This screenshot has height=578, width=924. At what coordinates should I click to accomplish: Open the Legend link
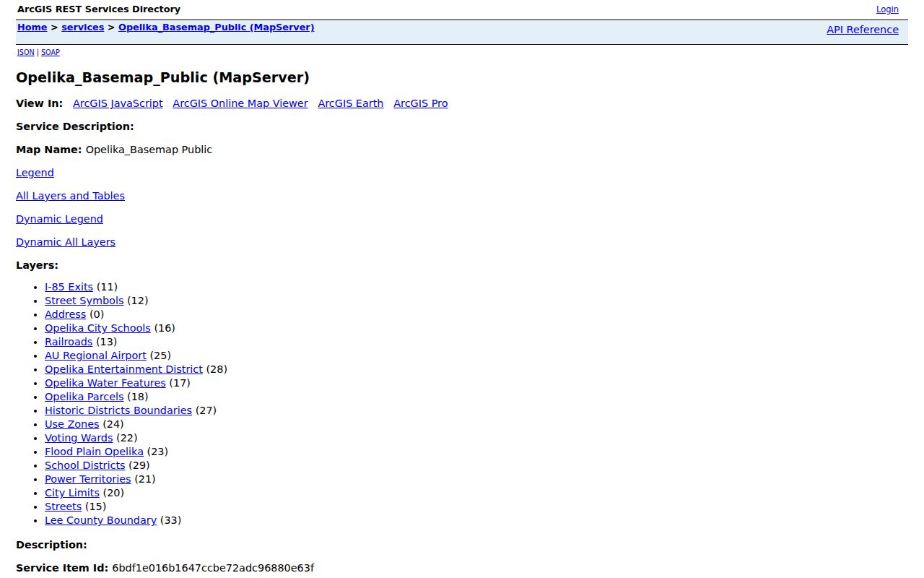point(35,173)
